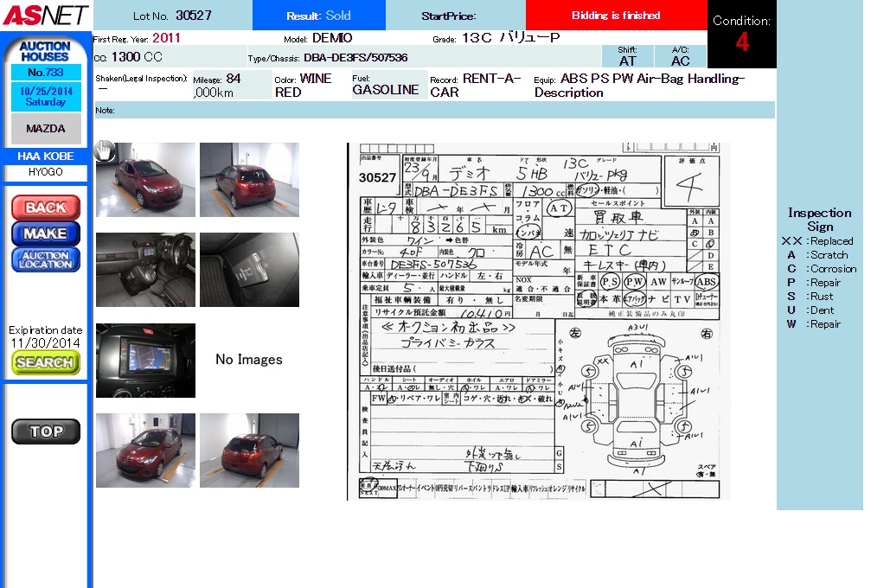Select the MAZDA make label in sidebar

(x=46, y=128)
